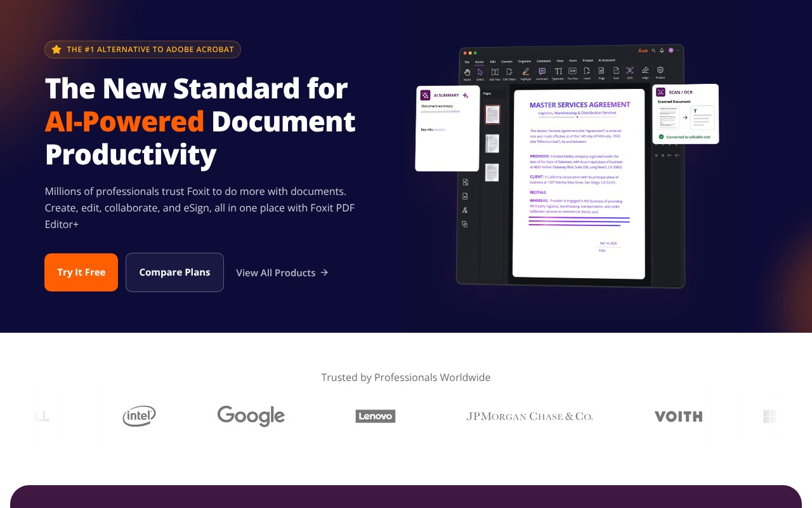Click the purple Scan / OCR card icon
This screenshot has width=812, height=508.
click(660, 92)
